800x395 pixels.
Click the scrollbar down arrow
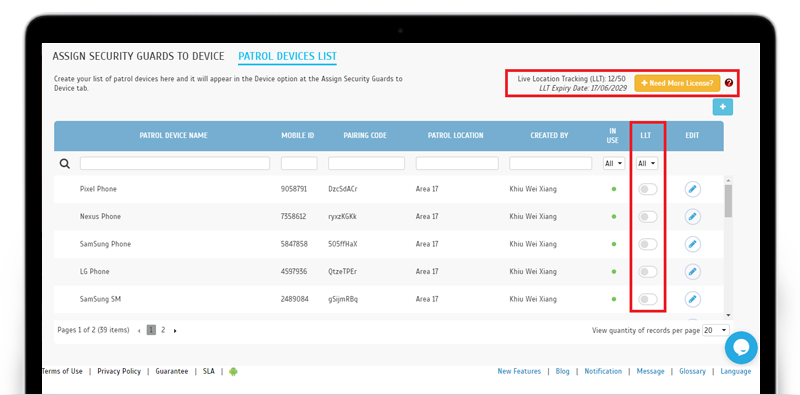tap(728, 315)
